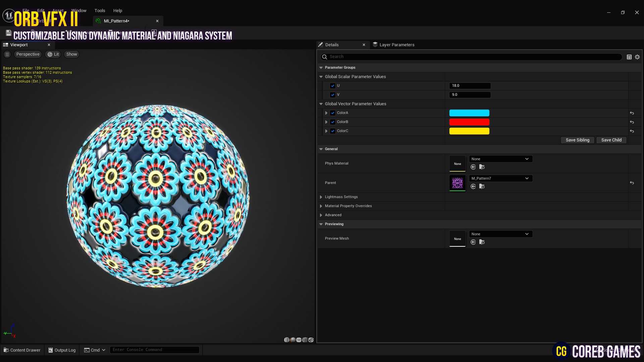Click the ColorC yellow color swatch
Image resolution: width=644 pixels, height=362 pixels.
[x=469, y=131]
